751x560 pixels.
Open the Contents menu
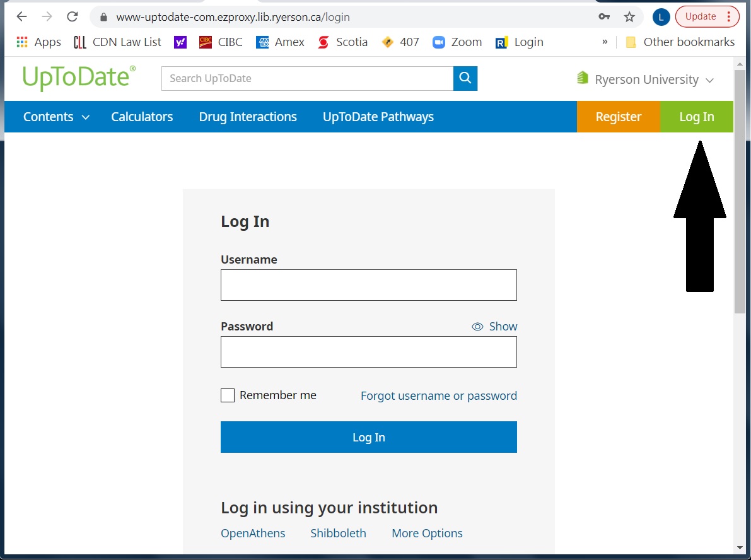57,117
